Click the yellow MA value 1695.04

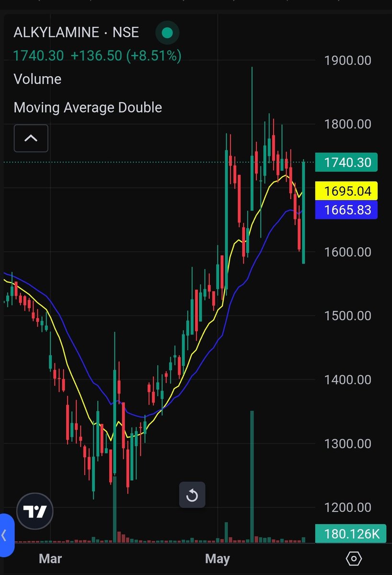tap(346, 191)
